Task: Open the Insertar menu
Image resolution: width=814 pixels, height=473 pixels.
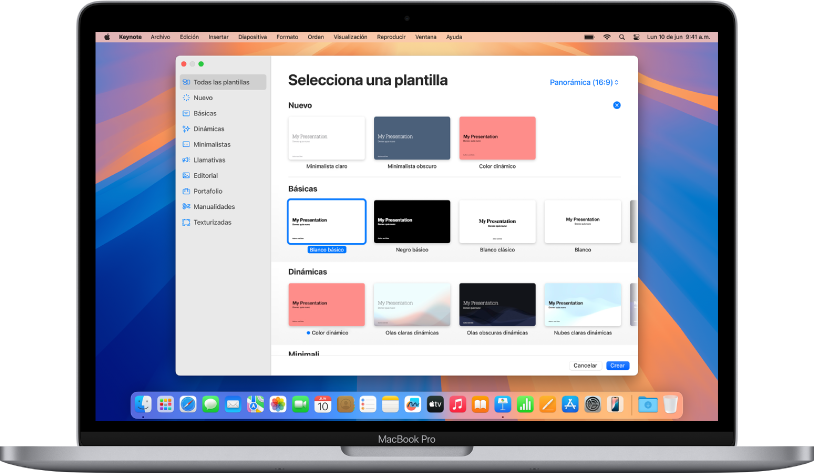Action: coord(219,37)
